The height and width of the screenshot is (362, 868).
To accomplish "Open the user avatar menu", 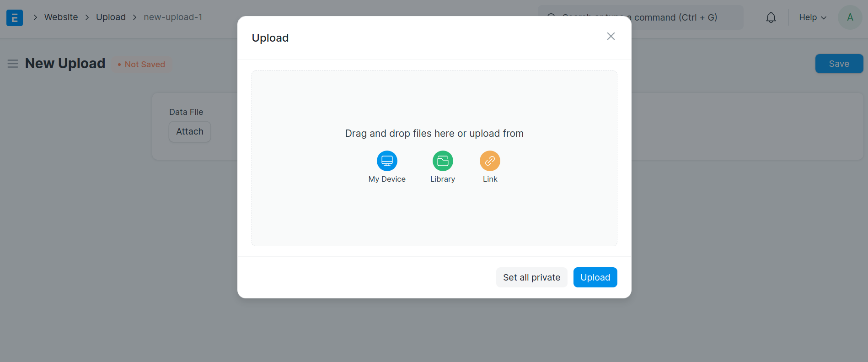I will pos(850,17).
